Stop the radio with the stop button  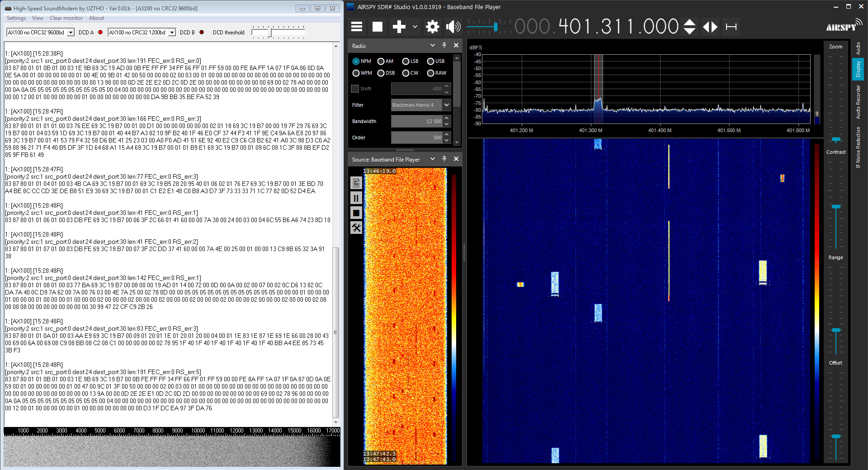click(x=377, y=27)
